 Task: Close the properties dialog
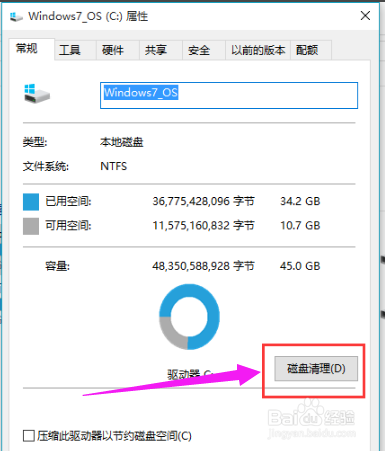click(365, 16)
